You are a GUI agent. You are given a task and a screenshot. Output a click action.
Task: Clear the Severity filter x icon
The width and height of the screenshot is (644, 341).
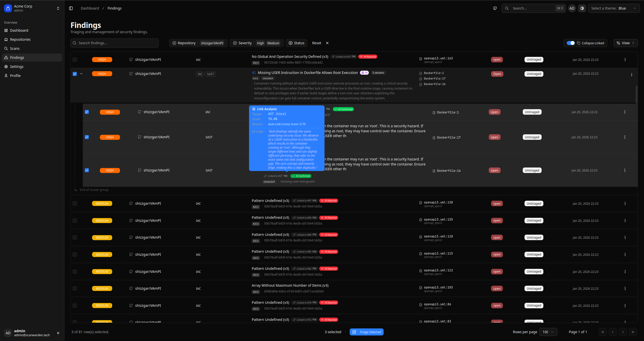[x=235, y=43]
